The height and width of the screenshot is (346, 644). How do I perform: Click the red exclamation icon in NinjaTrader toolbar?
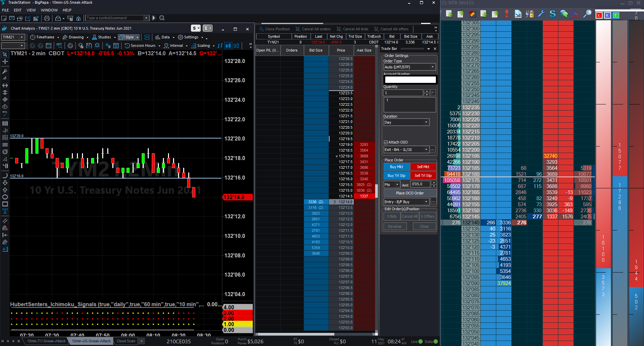(x=507, y=14)
